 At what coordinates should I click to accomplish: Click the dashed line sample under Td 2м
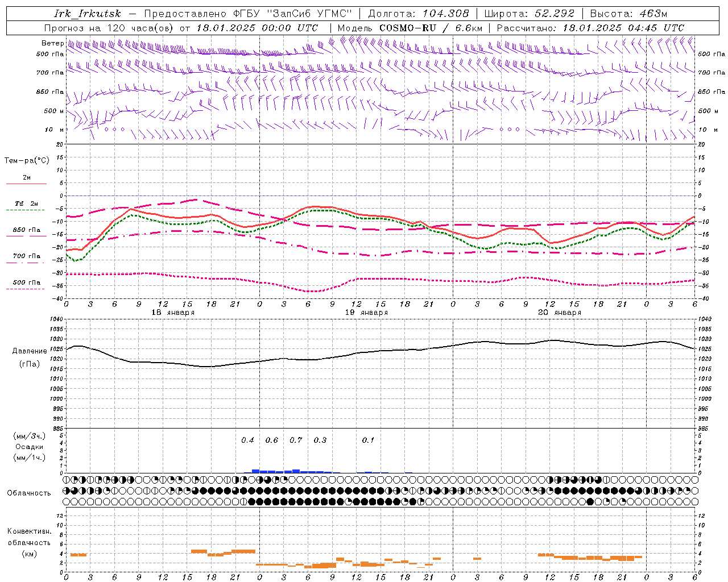[x=26, y=210]
